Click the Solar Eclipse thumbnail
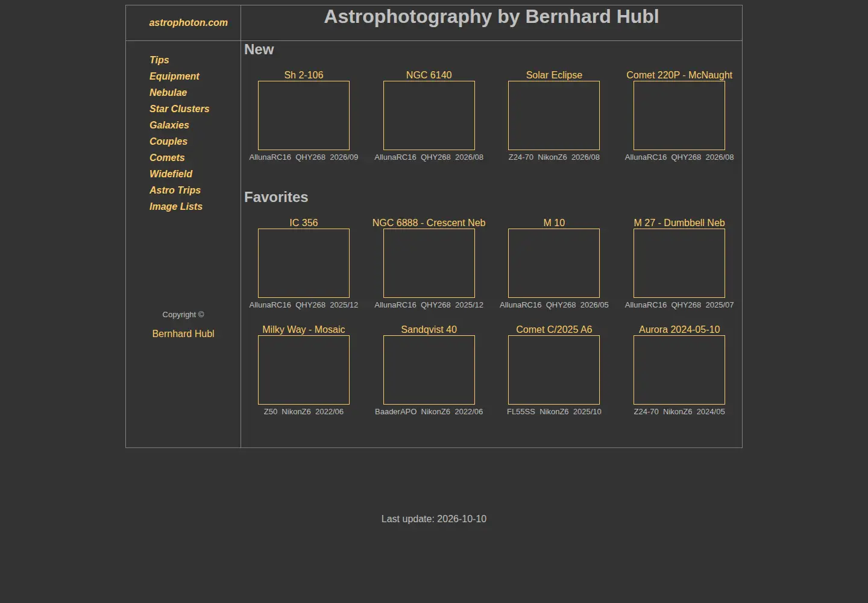This screenshot has height=603, width=868. pyautogui.click(x=554, y=115)
